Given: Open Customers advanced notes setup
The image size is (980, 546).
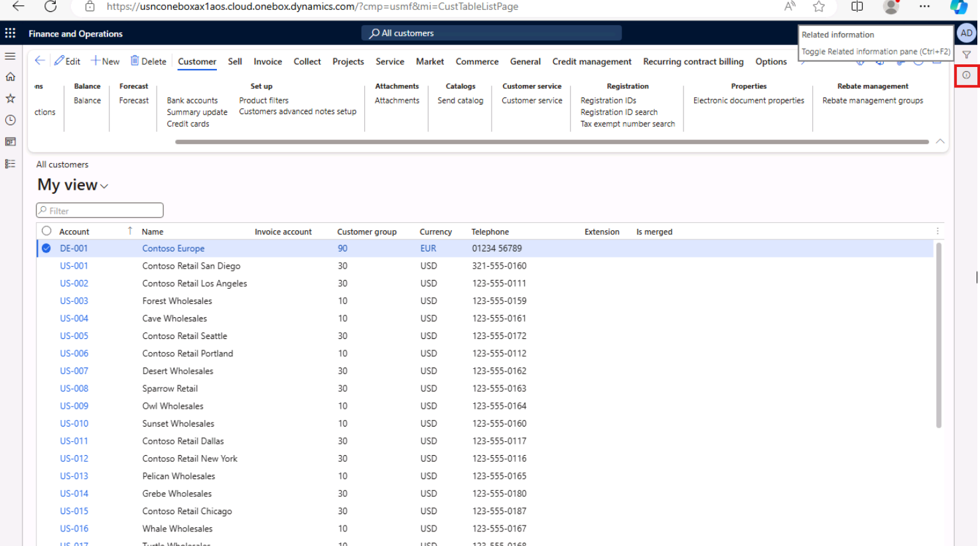Looking at the screenshot, I should pos(297,112).
